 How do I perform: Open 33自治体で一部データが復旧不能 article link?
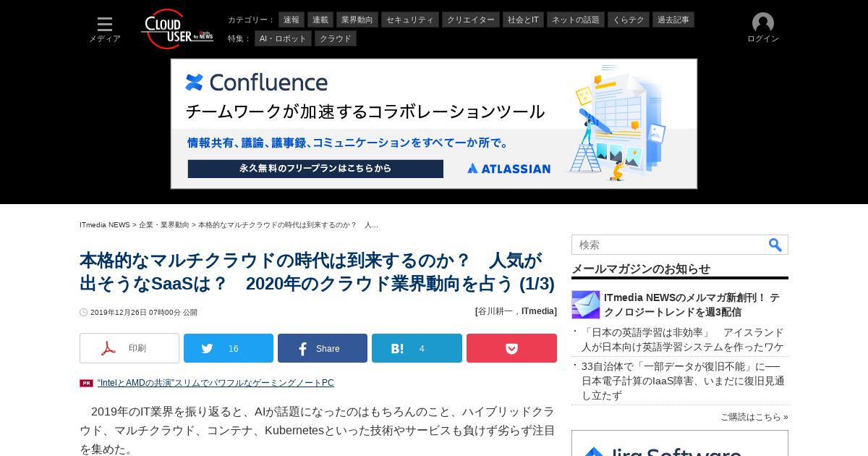(x=683, y=381)
